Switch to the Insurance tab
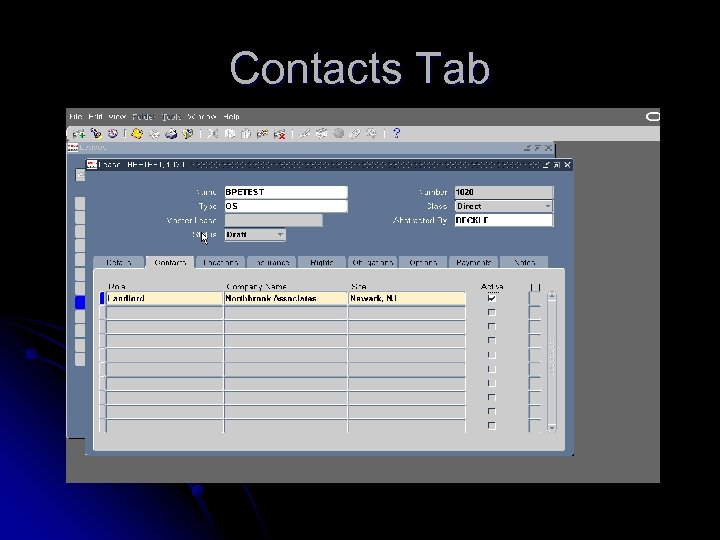Image resolution: width=720 pixels, height=540 pixels. pyautogui.click(x=271, y=262)
